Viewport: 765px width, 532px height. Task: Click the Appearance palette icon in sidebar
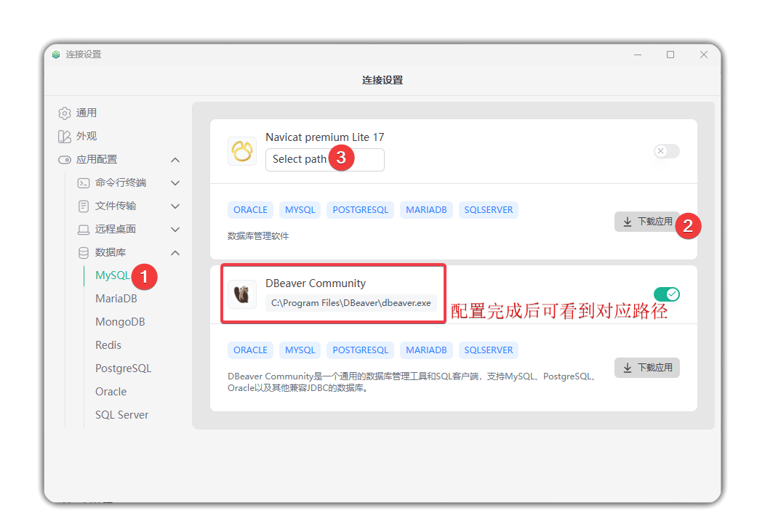(65, 137)
